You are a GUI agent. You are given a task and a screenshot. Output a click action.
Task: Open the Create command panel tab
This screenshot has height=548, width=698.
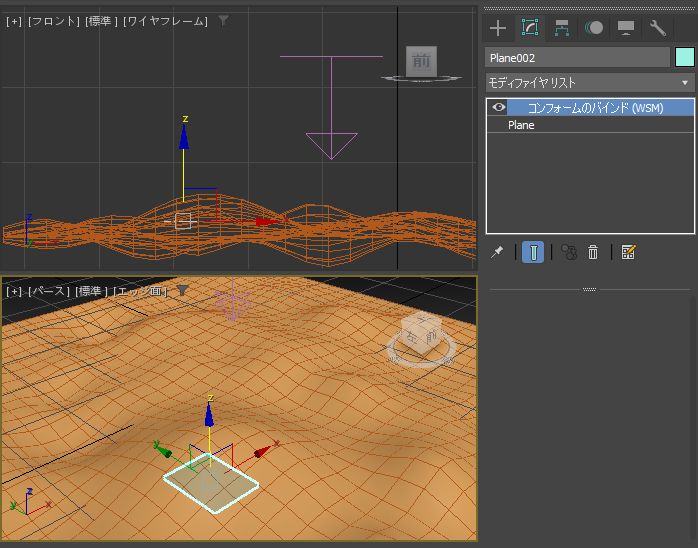pyautogui.click(x=498, y=28)
